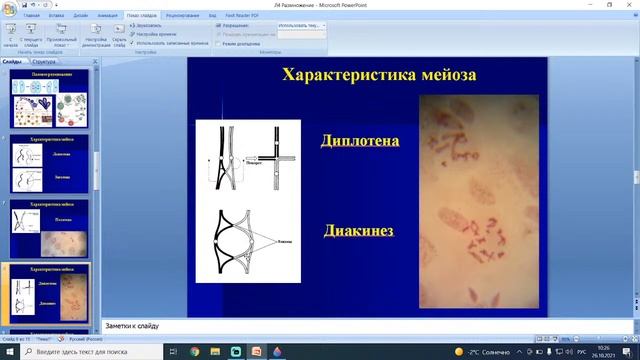
Task: Open PowerPoint taskbar icon
Action: (256, 351)
